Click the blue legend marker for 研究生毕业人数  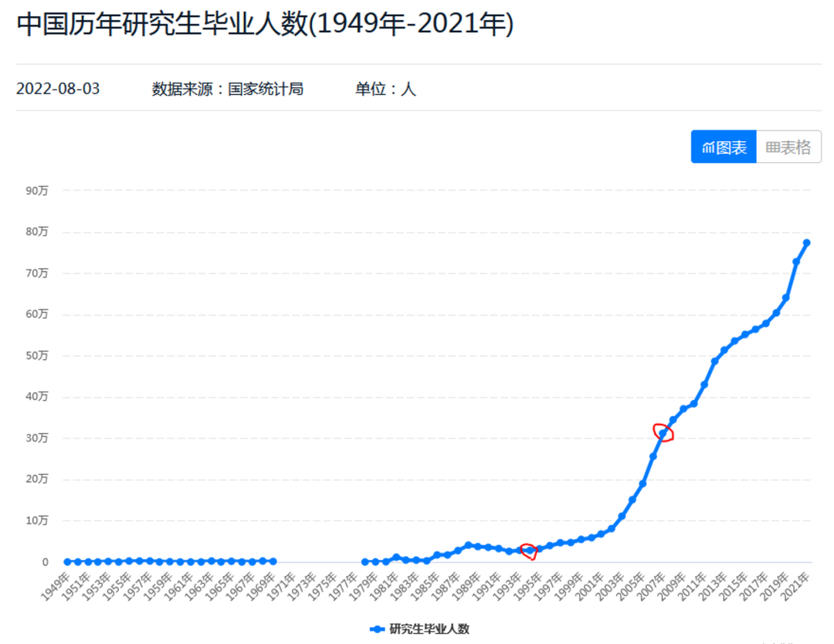[x=378, y=627]
